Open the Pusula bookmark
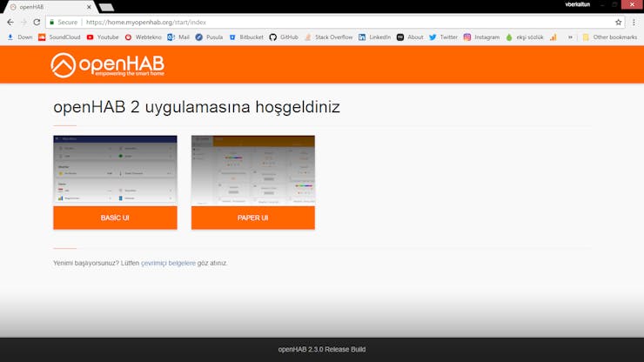 pos(209,37)
